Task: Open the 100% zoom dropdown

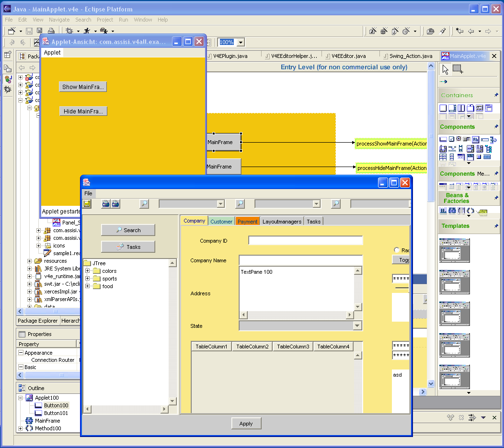Action: coord(240,43)
